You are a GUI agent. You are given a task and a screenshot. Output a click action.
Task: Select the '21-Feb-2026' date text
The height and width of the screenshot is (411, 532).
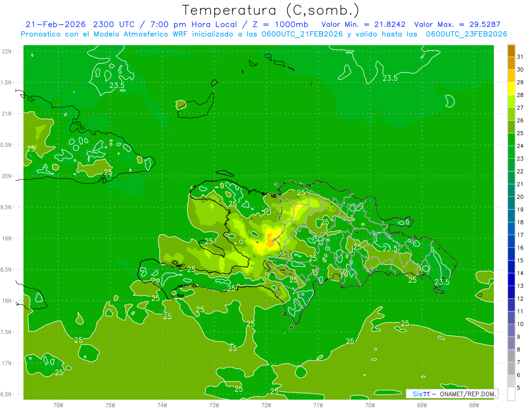tap(55, 24)
